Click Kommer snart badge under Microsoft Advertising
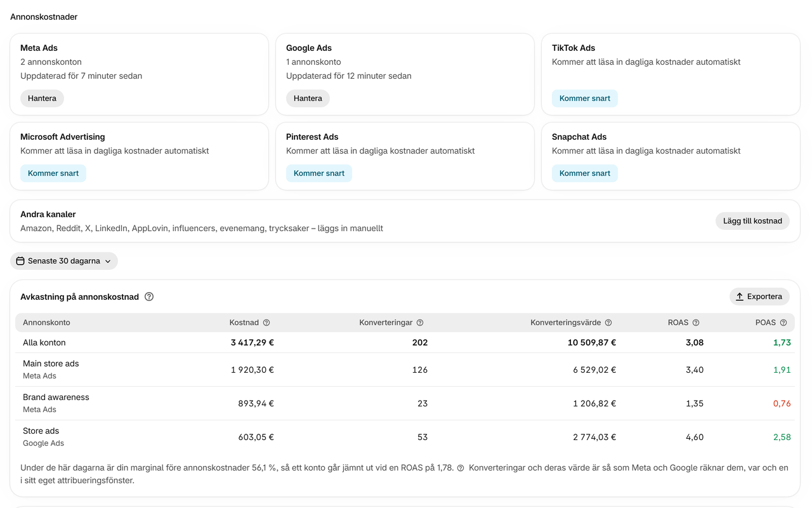This screenshot has width=812, height=508. tap(53, 173)
